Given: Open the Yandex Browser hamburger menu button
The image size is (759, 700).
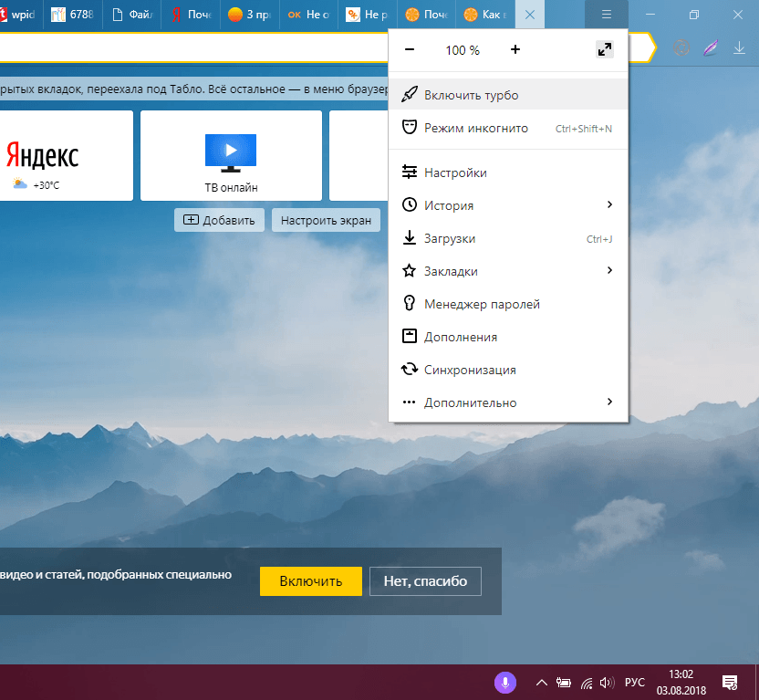Looking at the screenshot, I should point(606,15).
